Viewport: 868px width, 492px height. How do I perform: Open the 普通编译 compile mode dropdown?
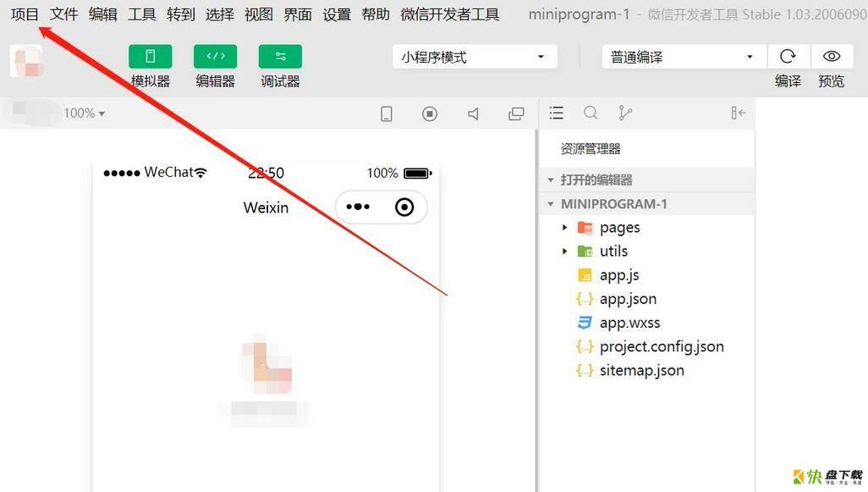(x=684, y=57)
